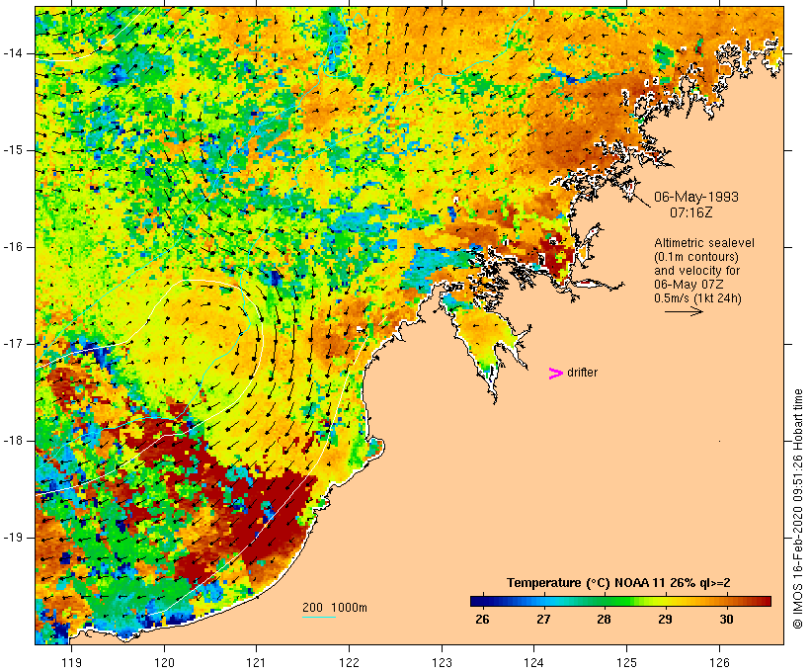The height and width of the screenshot is (672, 810).
Task: Click the latitude label '-18'
Action: (x=13, y=441)
